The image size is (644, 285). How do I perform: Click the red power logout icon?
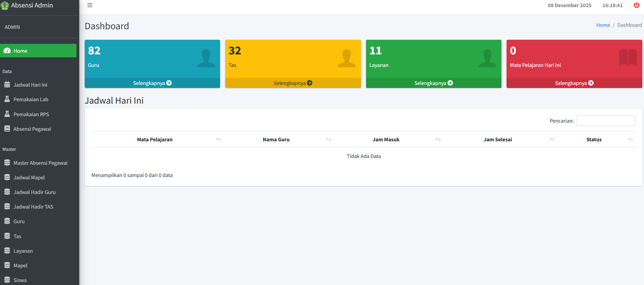point(636,5)
